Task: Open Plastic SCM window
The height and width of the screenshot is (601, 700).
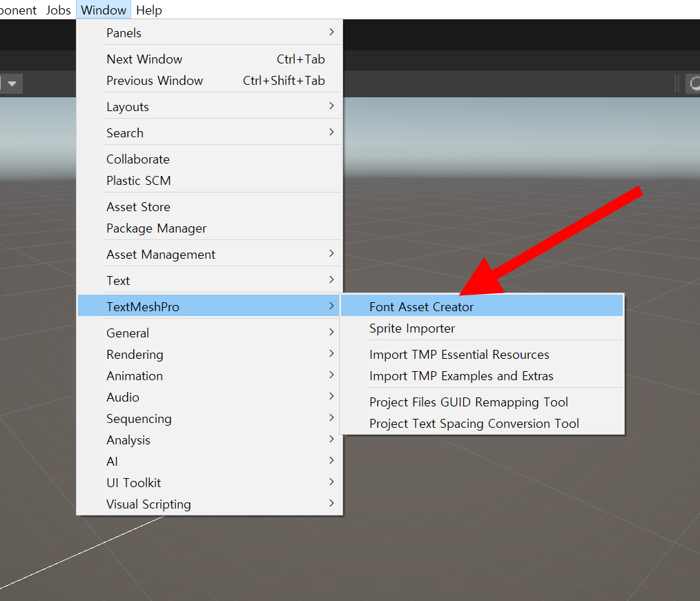Action: coord(210,181)
